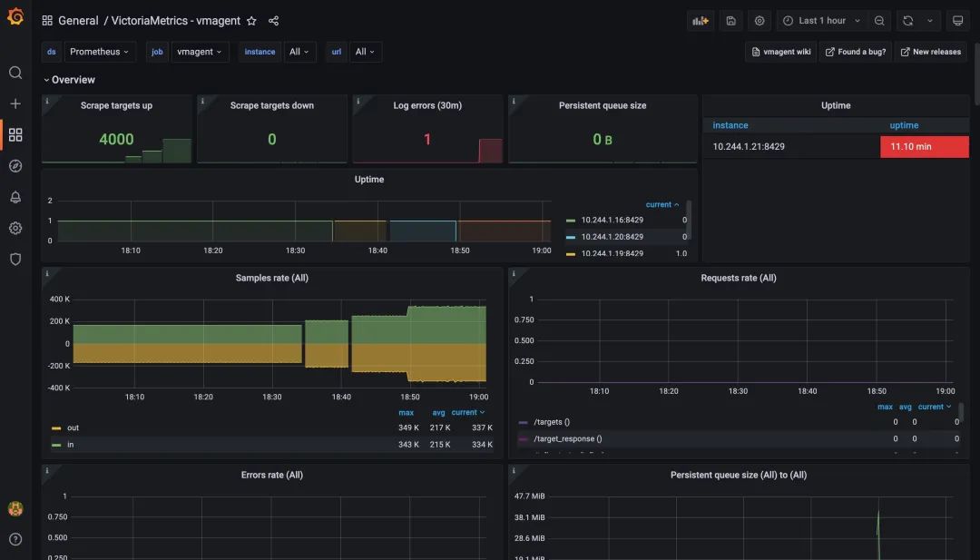Share the dashboard via share icon
Viewport: 980px width, 560px height.
pyautogui.click(x=273, y=21)
